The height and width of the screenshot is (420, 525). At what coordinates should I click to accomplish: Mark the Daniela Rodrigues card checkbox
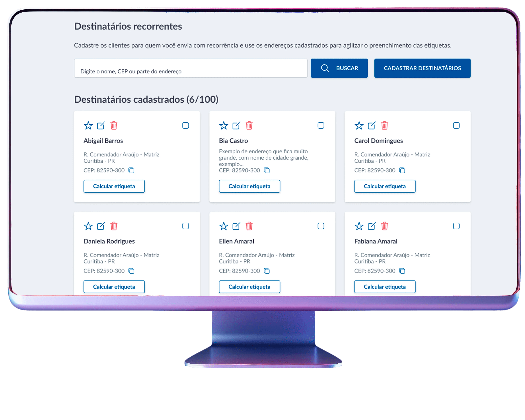(x=186, y=226)
